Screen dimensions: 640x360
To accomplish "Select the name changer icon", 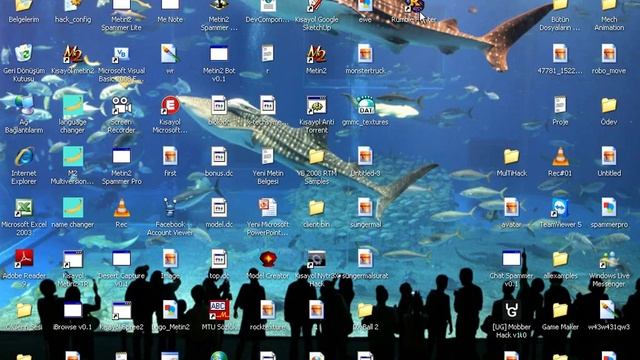I will (x=73, y=208).
